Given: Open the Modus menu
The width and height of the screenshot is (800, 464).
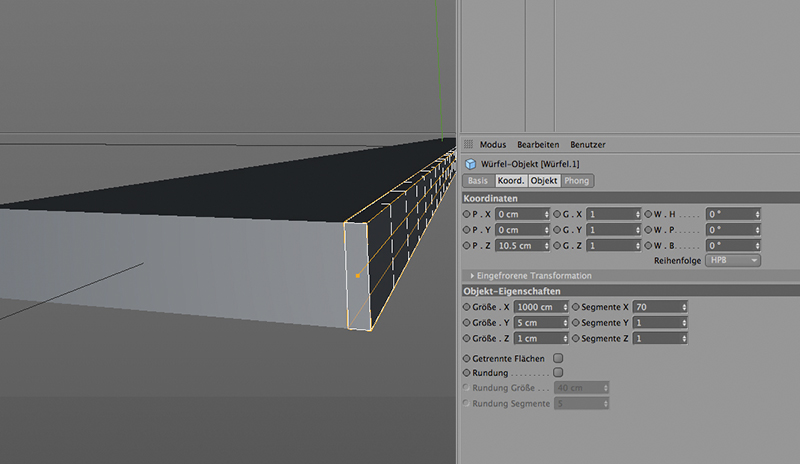Looking at the screenshot, I should click(493, 145).
